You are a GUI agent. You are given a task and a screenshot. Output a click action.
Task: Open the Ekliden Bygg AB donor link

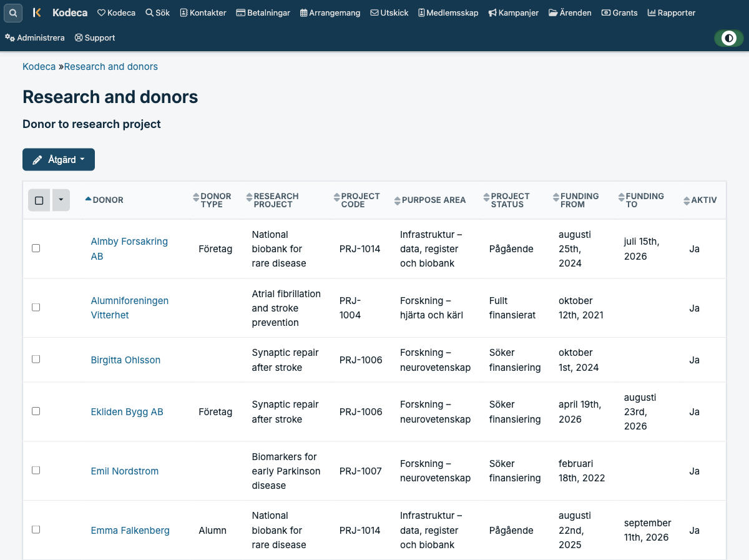click(x=127, y=411)
